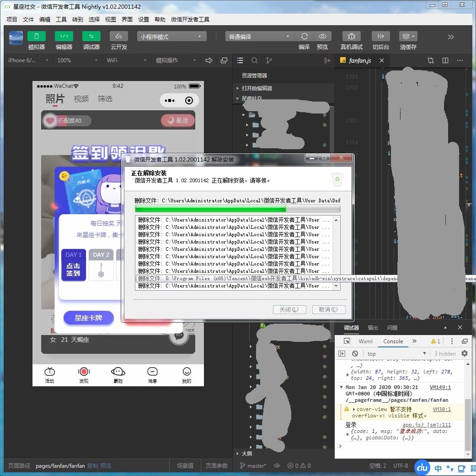Viewport: 476px width, 476px height.
Task: Open editor more actions ellipsis
Action: pos(460,60)
